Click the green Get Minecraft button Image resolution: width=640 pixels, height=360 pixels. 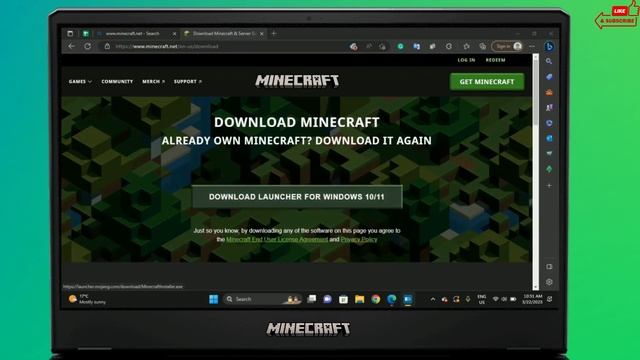(x=487, y=82)
